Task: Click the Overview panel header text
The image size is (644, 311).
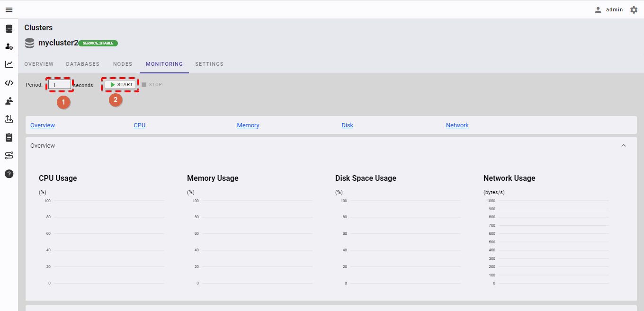Action: coord(43,146)
